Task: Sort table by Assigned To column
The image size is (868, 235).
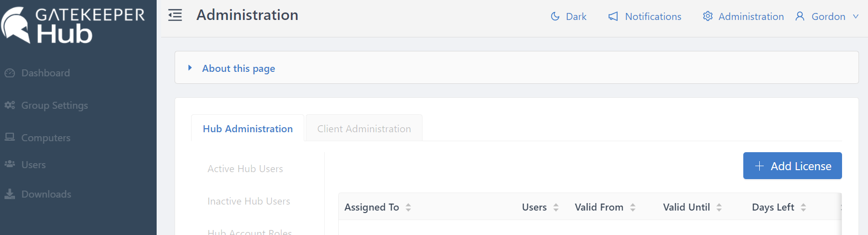Action: click(x=372, y=207)
